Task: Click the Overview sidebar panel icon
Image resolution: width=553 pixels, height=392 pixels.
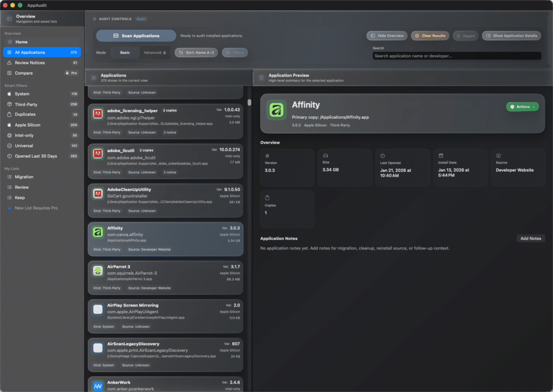Action: tap(9, 19)
